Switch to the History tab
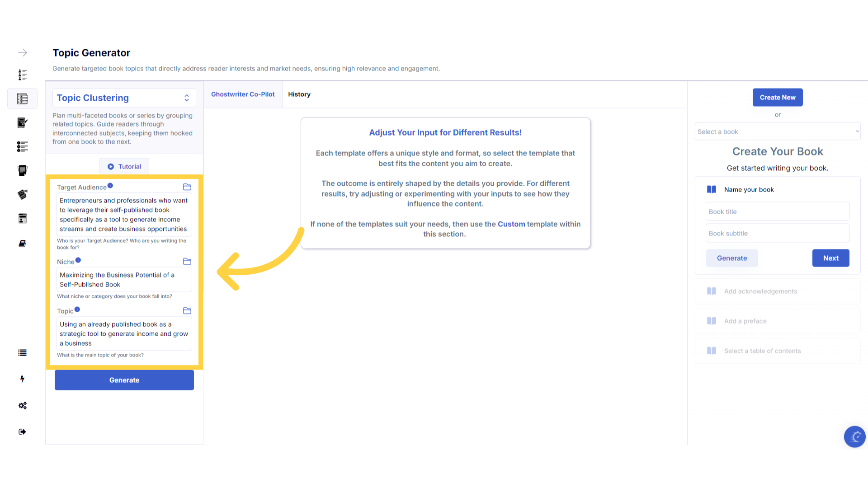This screenshot has height=488, width=868. click(299, 94)
